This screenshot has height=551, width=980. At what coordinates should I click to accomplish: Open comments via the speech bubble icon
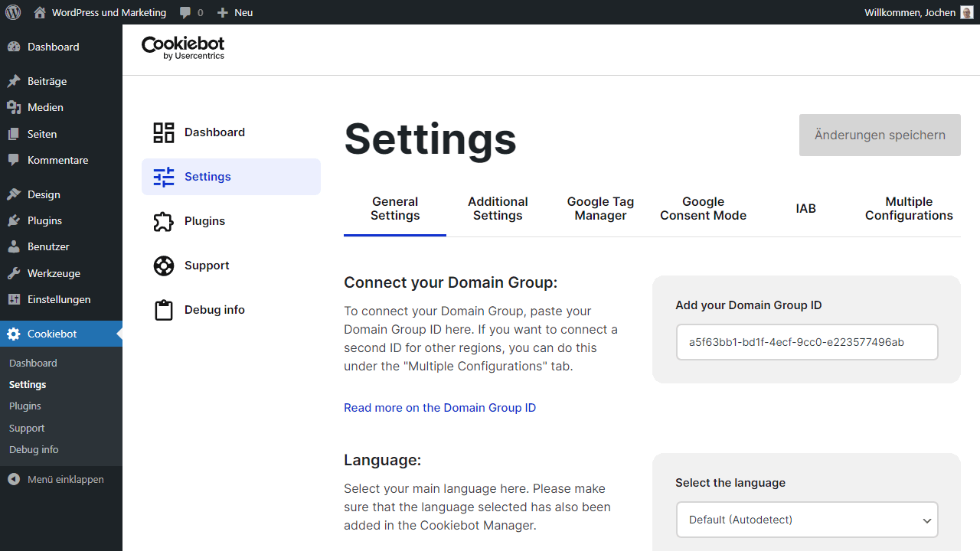(186, 12)
